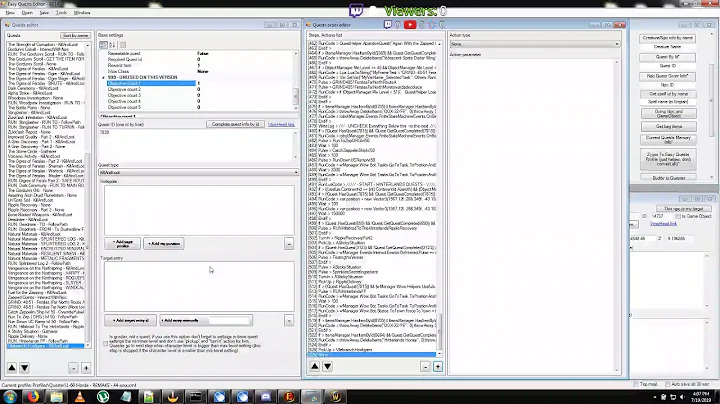This screenshot has height=404, width=720.
Task: Toggle Auto save all 30 sec checkbox
Action: [668, 384]
